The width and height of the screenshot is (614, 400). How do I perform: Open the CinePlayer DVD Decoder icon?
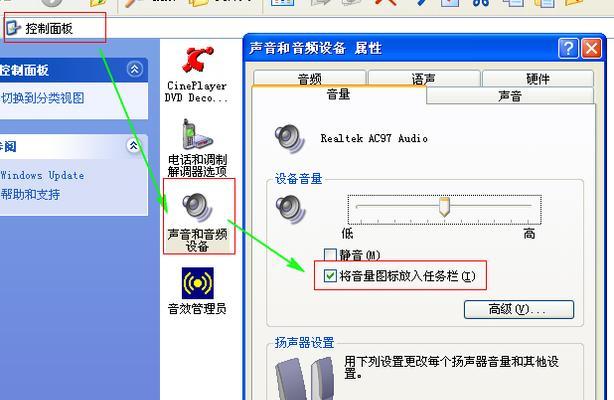[197, 62]
